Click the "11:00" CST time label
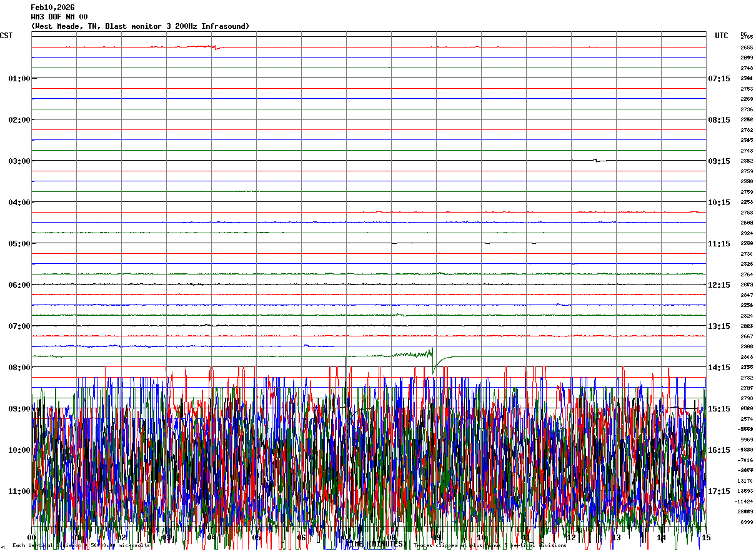The image size is (756, 554). pyautogui.click(x=19, y=491)
